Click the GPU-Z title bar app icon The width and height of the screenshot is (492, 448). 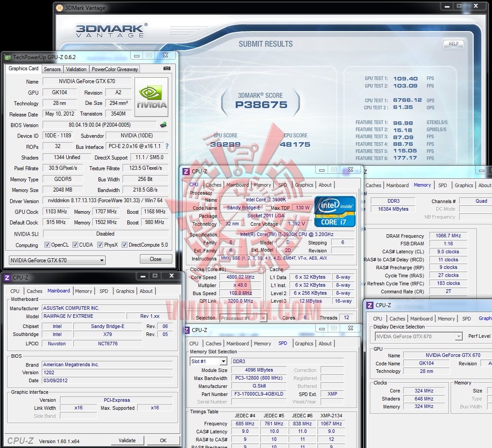pos(8,57)
